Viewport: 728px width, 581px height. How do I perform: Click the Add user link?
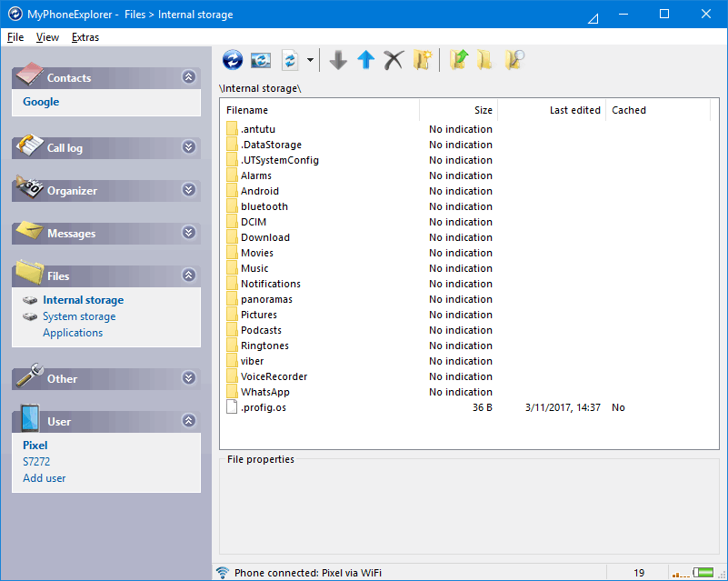(x=45, y=478)
